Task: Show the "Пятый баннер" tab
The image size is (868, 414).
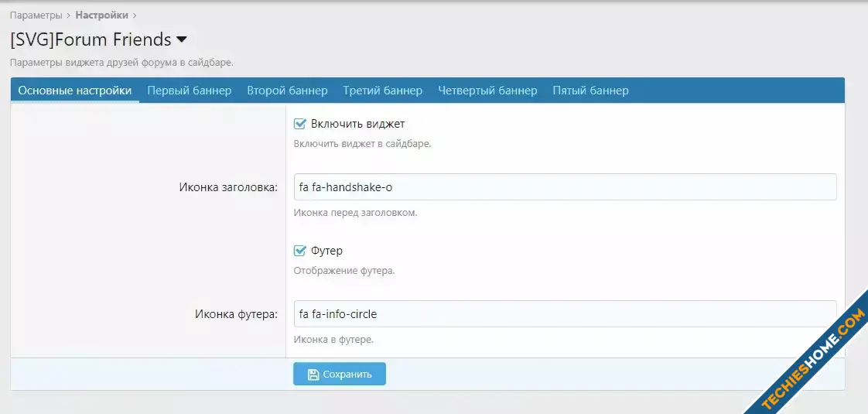Action: (x=590, y=91)
